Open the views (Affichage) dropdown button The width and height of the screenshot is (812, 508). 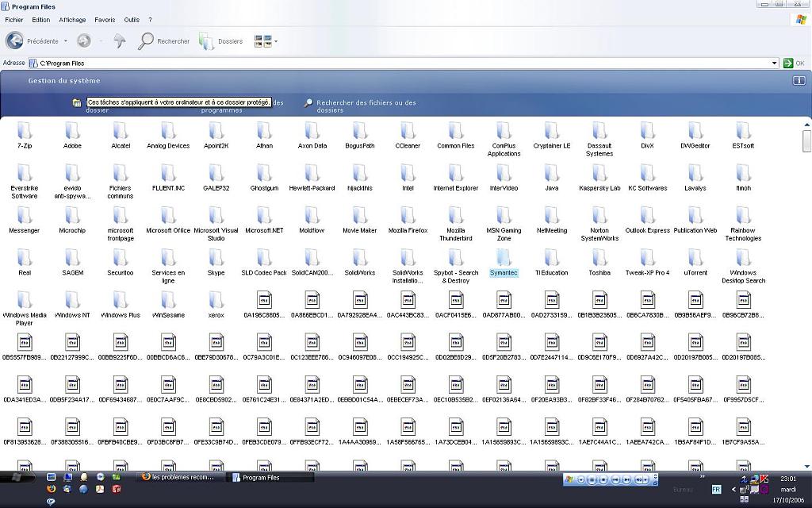click(266, 41)
